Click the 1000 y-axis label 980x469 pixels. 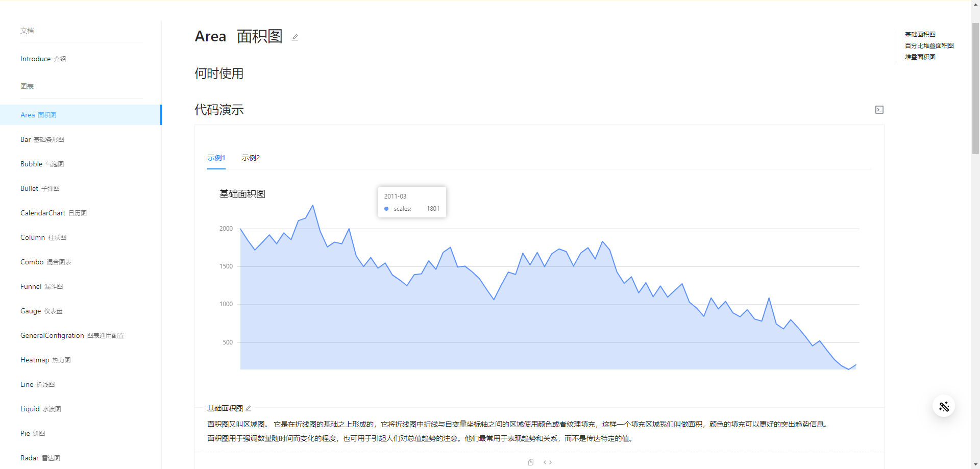(226, 304)
